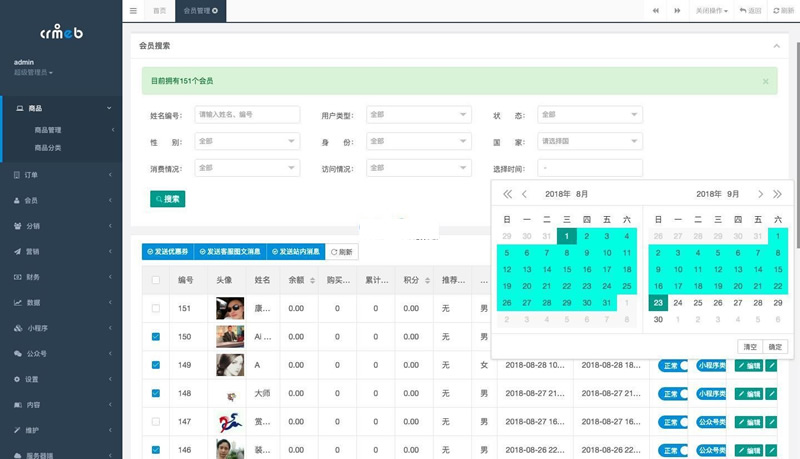
Task: Open the 订单 sidebar menu
Action: click(x=60, y=174)
